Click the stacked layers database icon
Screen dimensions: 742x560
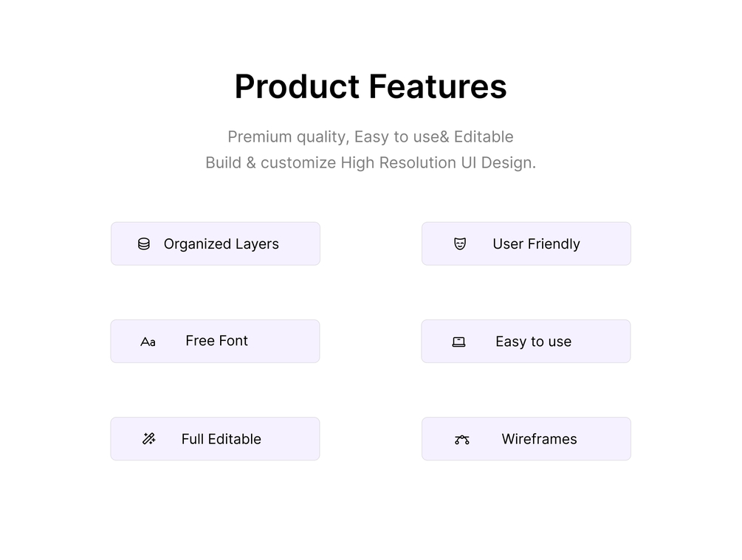pos(144,244)
